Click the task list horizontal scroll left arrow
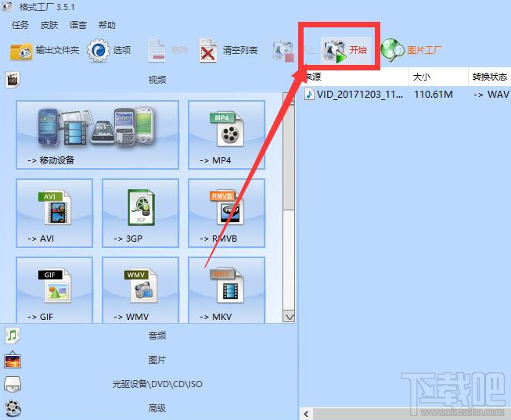The image size is (511, 420). click(x=306, y=415)
